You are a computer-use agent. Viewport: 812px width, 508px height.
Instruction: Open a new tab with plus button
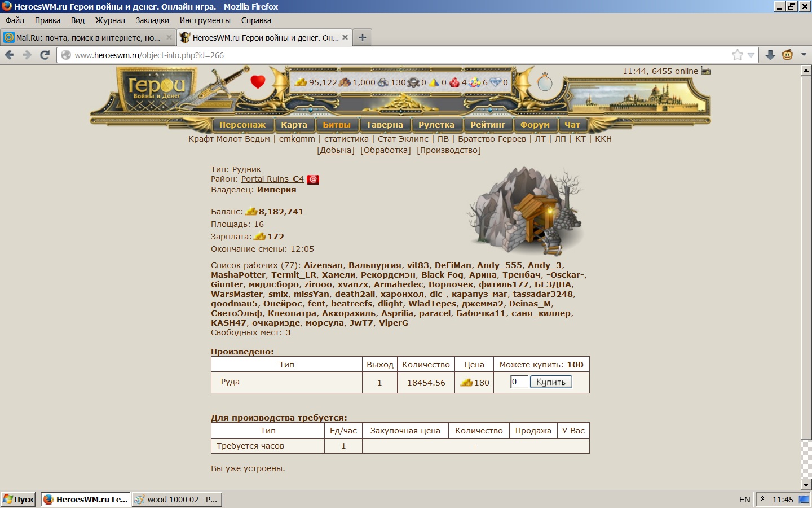click(x=363, y=37)
